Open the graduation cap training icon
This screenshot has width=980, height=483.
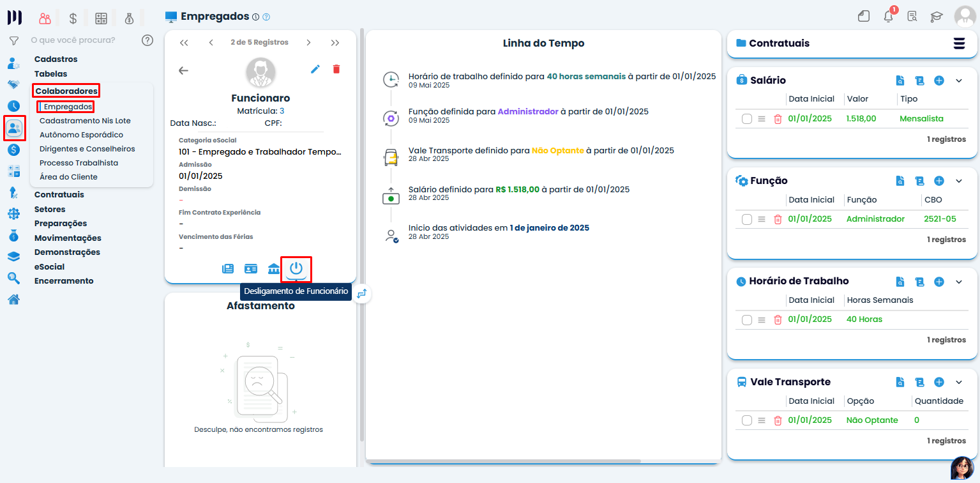click(936, 17)
